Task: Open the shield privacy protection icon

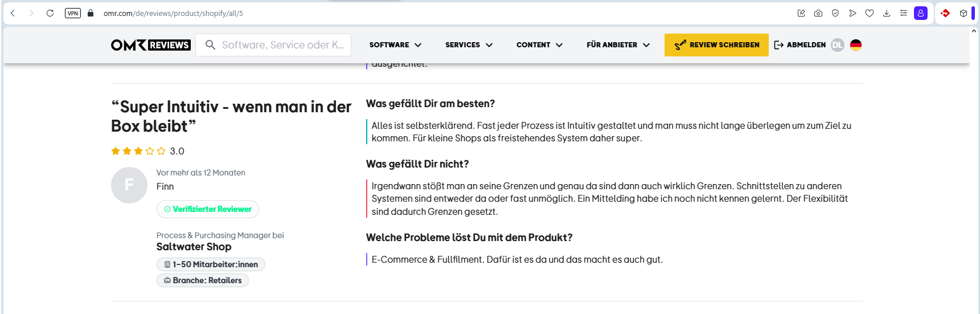Action: click(835, 13)
